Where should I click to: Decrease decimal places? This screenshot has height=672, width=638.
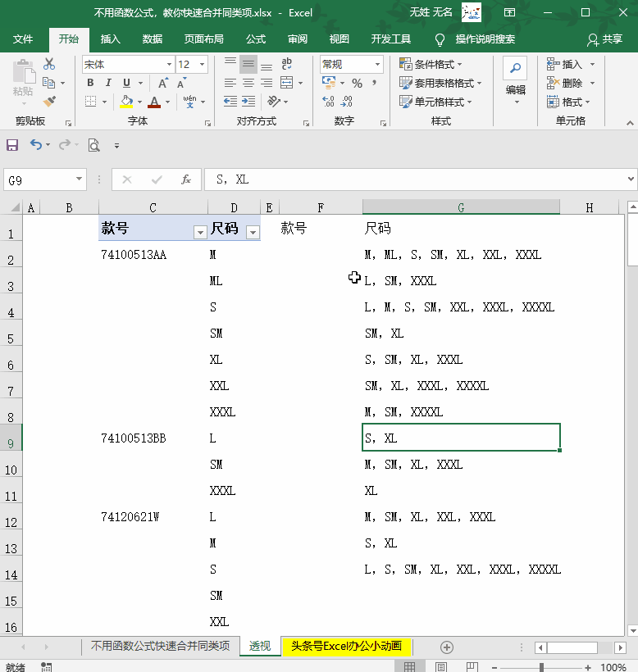pyautogui.click(x=346, y=102)
